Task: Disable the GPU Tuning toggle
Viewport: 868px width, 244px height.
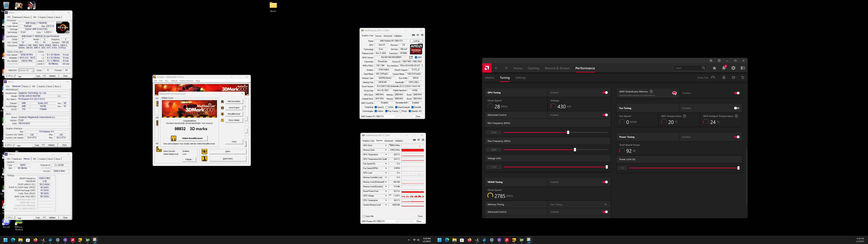Action: [605, 93]
